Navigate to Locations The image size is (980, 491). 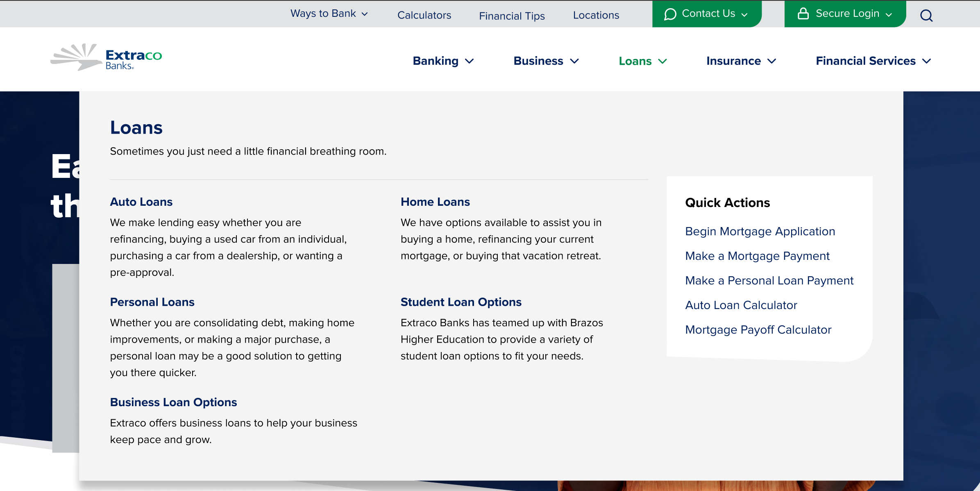pos(596,15)
